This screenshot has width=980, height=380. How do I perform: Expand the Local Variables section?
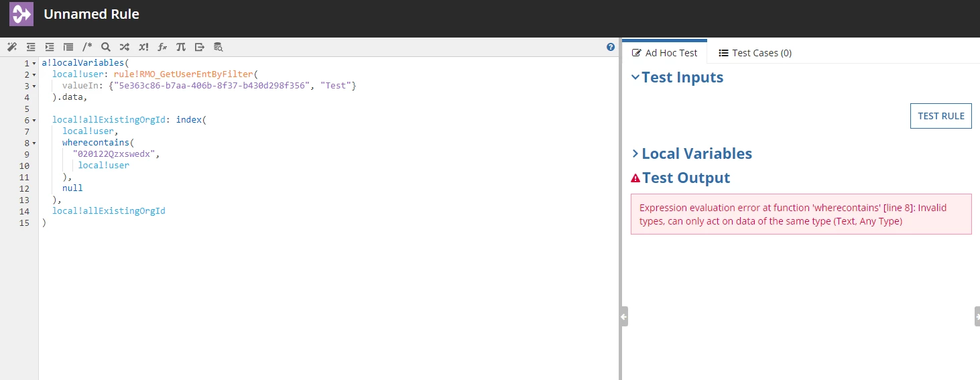pos(635,153)
